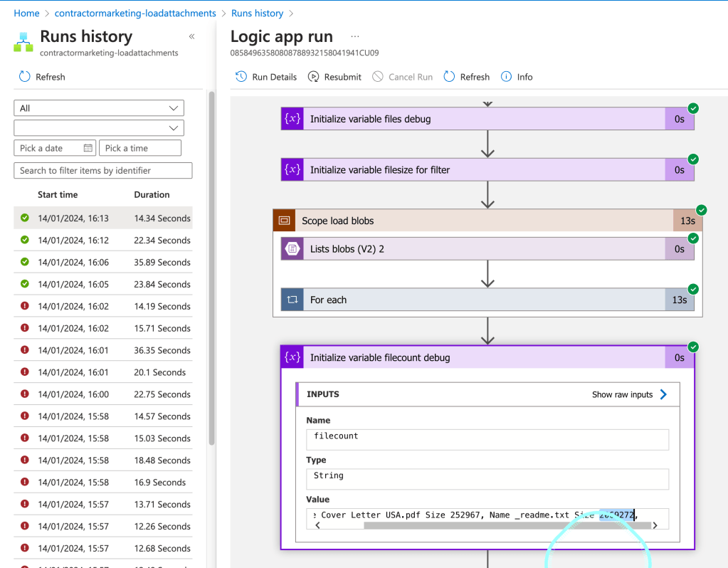This screenshot has height=568, width=728.
Task: Expand Initialize variable files debug action
Action: click(x=487, y=119)
